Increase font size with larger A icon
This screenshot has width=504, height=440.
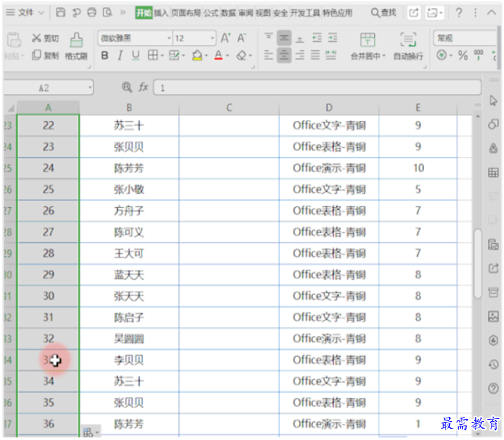click(226, 38)
